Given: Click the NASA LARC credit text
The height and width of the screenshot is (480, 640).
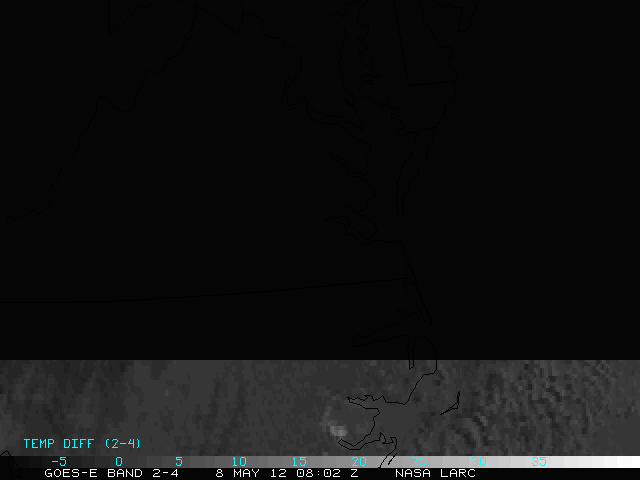Looking at the screenshot, I should point(435,473).
